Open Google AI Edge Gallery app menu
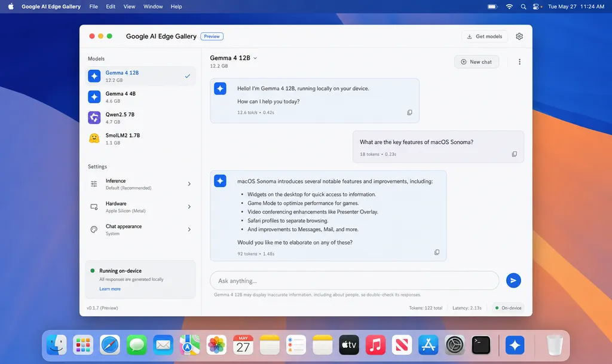Screen dimensions: 612x364 tap(51, 7)
